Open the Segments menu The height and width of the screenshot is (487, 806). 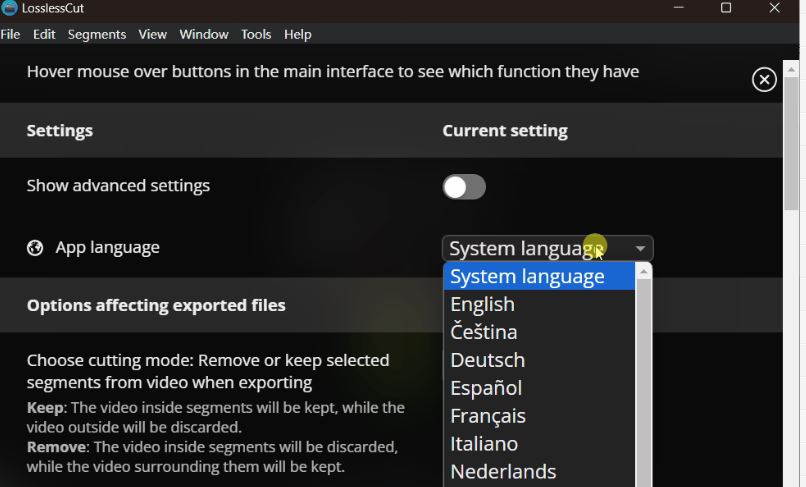click(x=96, y=34)
